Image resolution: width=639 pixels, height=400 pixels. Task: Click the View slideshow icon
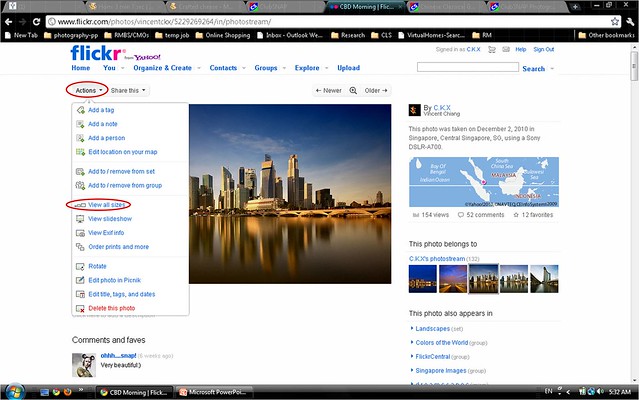pos(80,219)
